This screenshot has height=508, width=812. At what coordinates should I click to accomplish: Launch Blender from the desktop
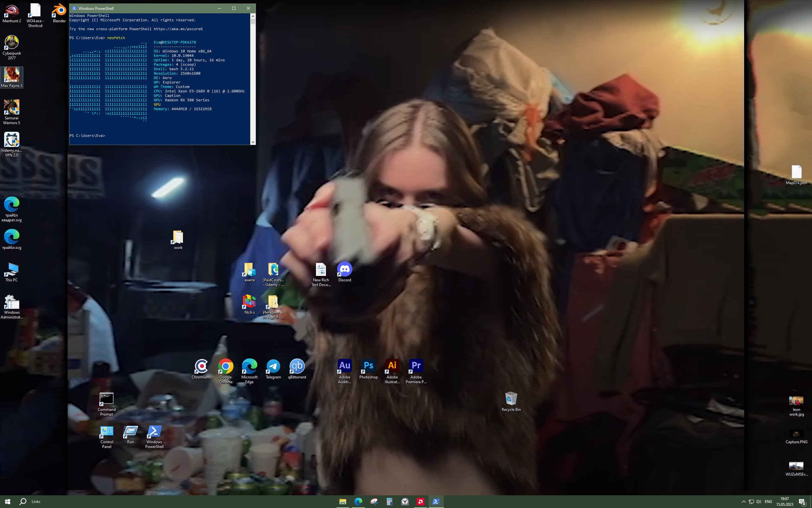59,13
